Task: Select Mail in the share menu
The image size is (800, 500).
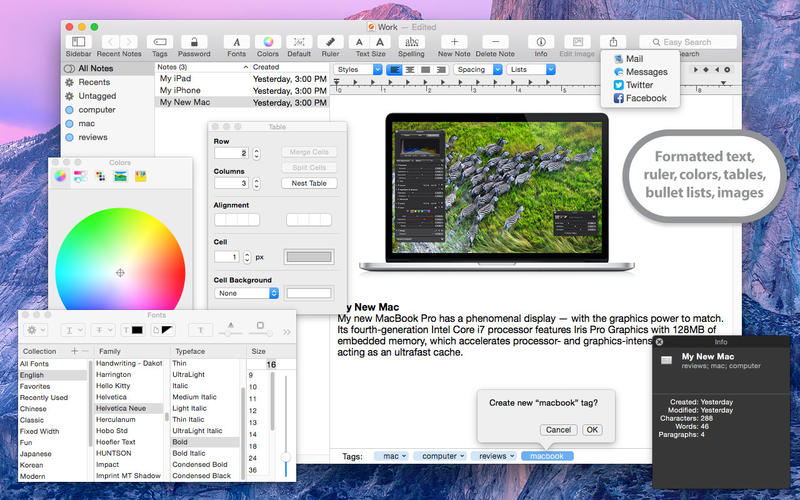Action: pyautogui.click(x=637, y=59)
